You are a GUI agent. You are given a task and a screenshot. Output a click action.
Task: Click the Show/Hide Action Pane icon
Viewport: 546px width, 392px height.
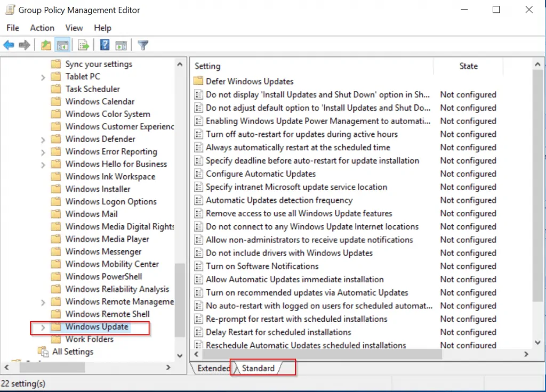pos(121,45)
